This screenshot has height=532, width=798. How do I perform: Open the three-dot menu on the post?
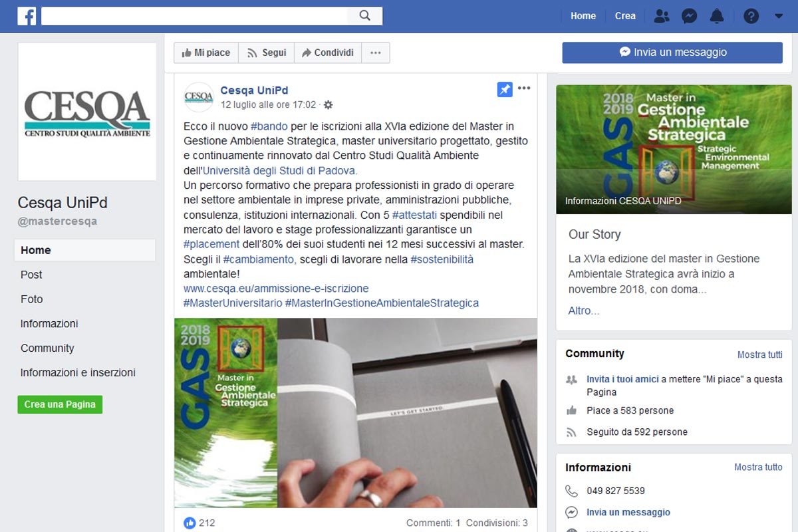524,88
